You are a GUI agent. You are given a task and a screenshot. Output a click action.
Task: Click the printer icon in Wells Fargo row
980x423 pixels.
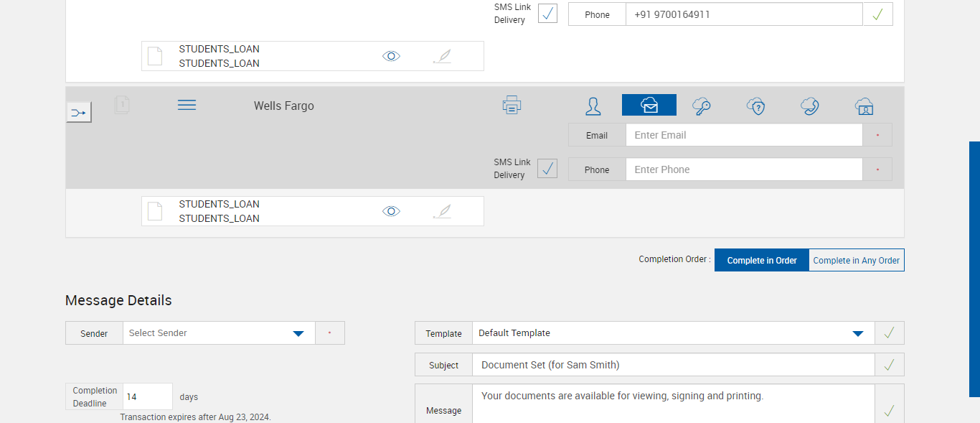pyautogui.click(x=512, y=106)
